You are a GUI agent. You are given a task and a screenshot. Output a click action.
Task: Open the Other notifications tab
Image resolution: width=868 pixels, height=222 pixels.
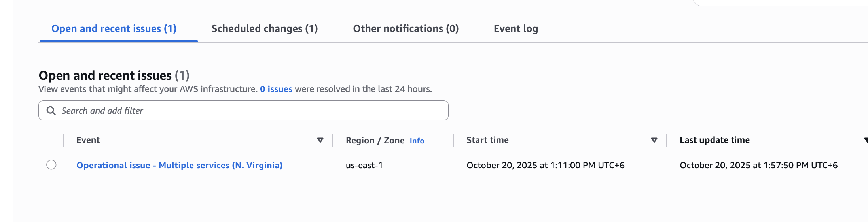406,29
